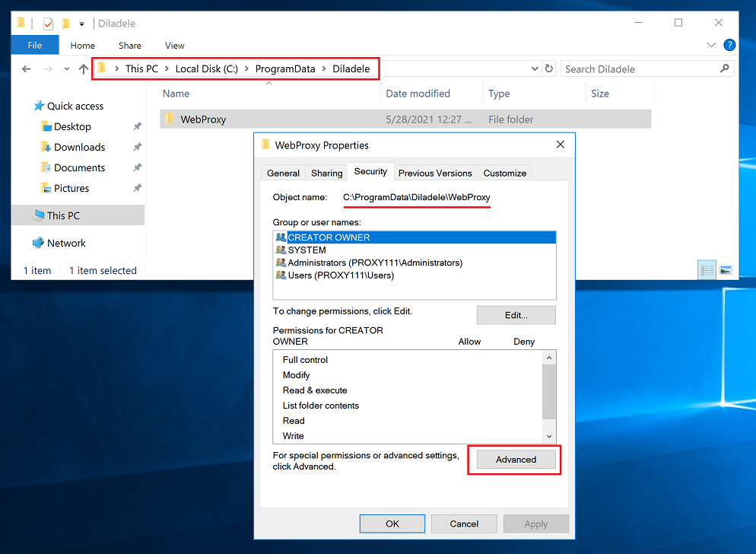The image size is (756, 554).
Task: Refresh the Diladele folder view
Action: click(x=548, y=68)
